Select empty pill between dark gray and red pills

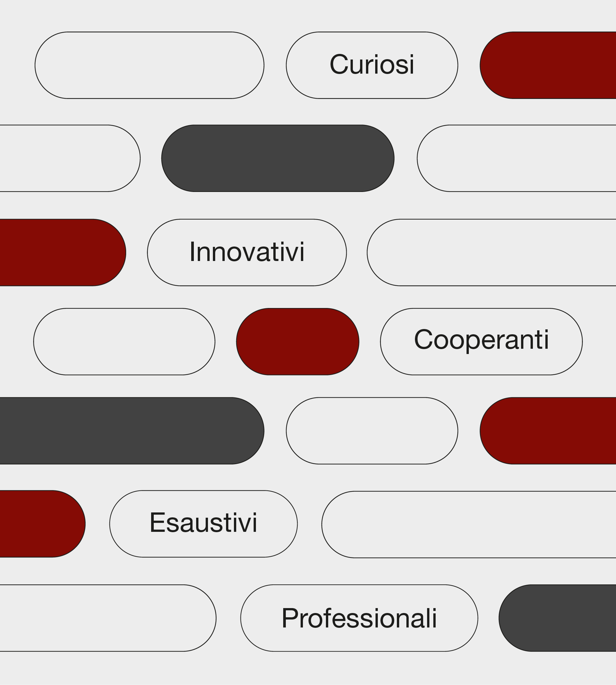coord(372,430)
